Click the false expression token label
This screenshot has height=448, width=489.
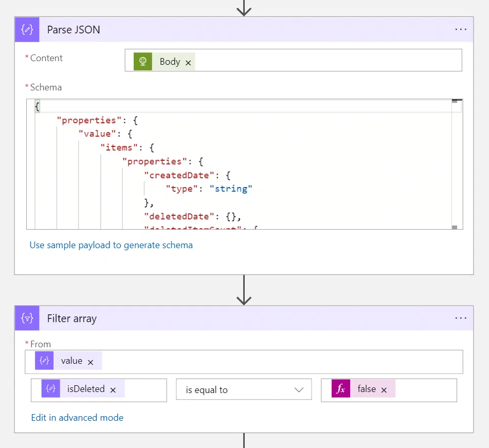point(367,389)
